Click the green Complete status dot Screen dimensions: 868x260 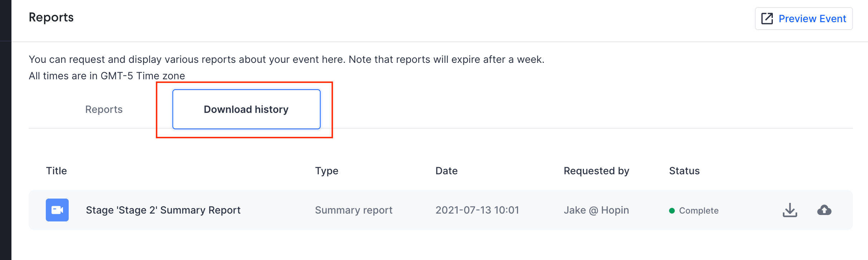(672, 211)
